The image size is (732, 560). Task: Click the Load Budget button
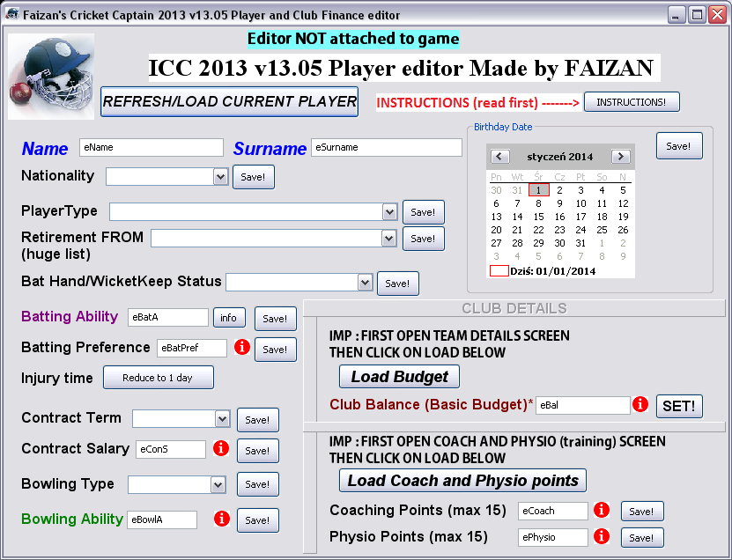(x=399, y=377)
